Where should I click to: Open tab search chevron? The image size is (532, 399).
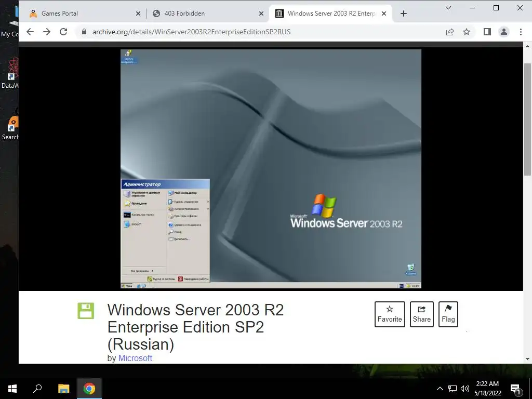click(x=448, y=8)
